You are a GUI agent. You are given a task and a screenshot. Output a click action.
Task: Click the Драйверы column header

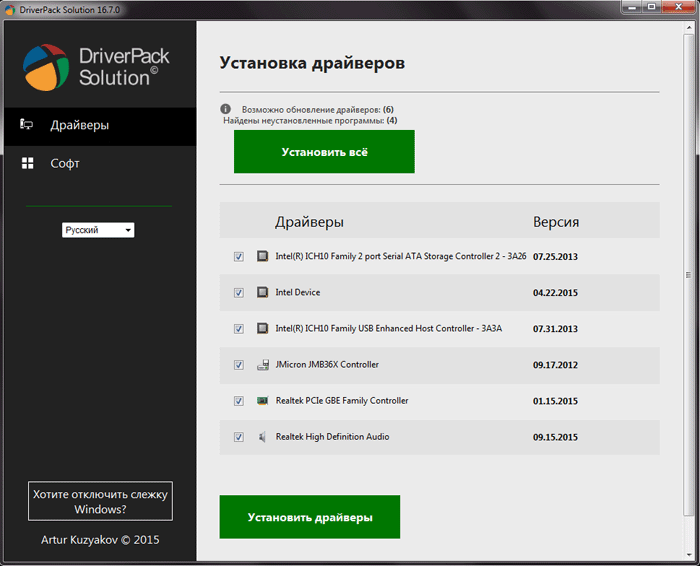tap(309, 222)
